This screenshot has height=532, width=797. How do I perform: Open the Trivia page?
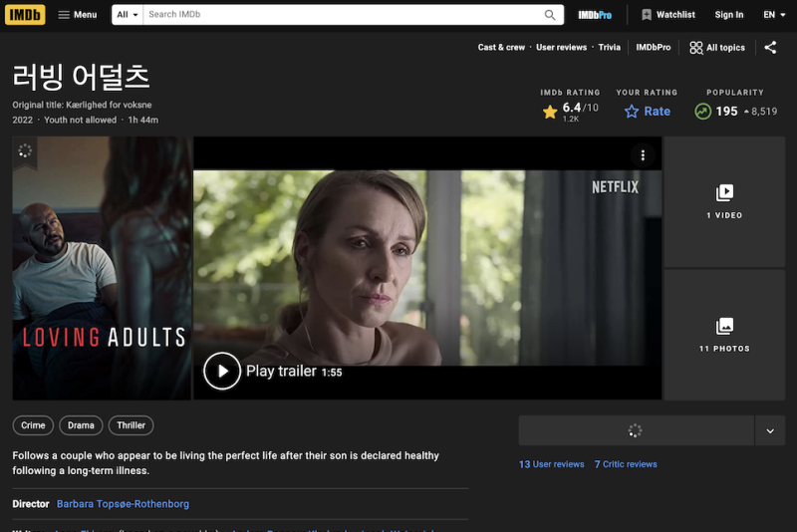[x=609, y=47]
